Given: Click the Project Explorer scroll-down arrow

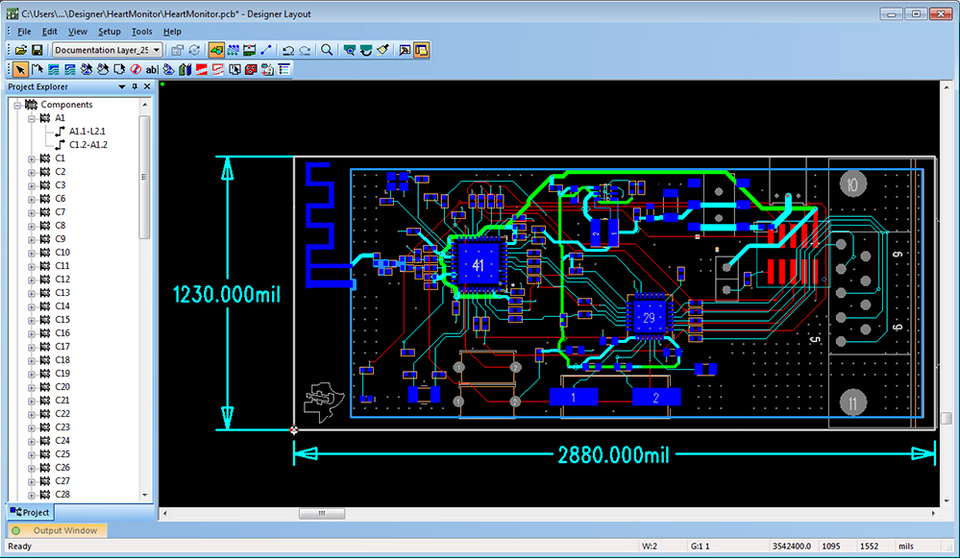Looking at the screenshot, I should pyautogui.click(x=145, y=495).
